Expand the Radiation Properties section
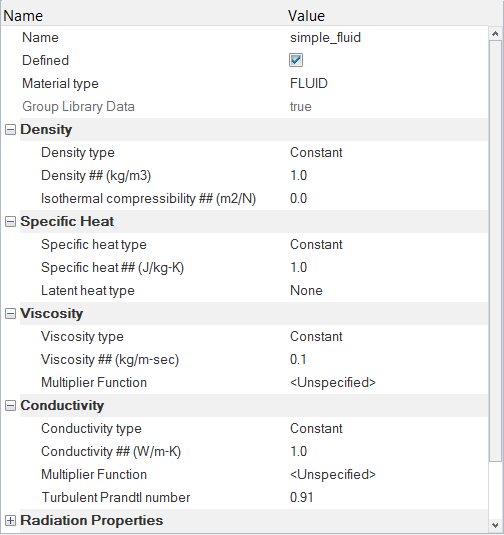Viewport: 504px width, 535px height. click(10, 521)
